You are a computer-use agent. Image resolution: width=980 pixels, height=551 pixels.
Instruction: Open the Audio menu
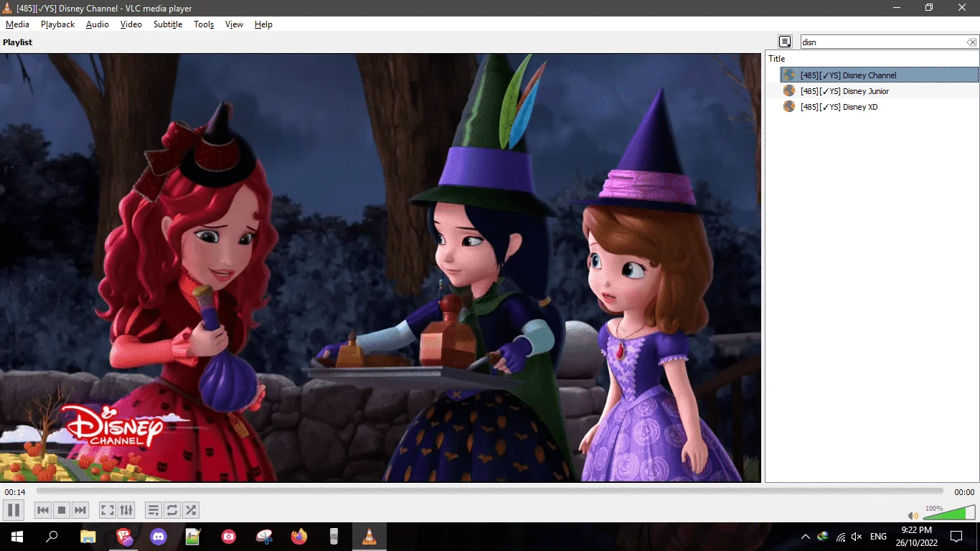coord(98,24)
